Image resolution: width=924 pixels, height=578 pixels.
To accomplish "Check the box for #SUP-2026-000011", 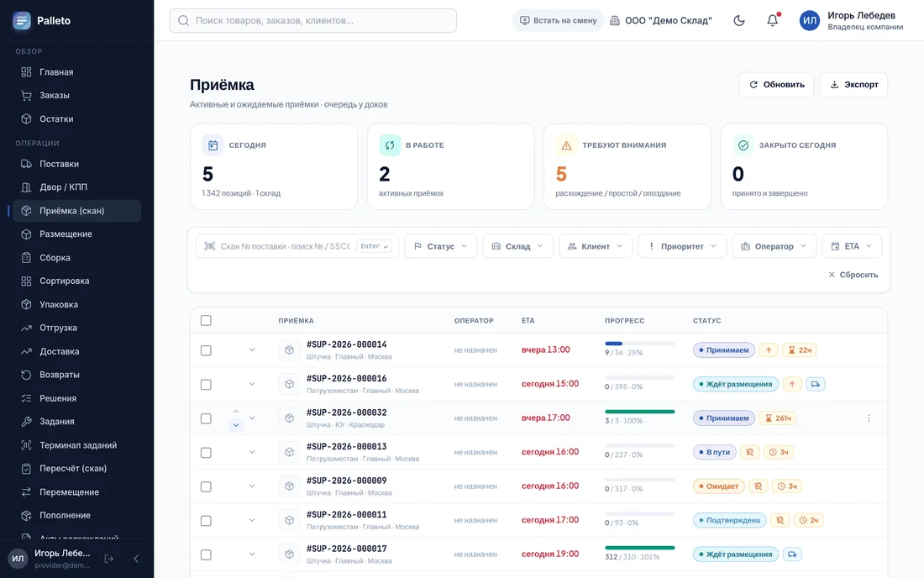I will coord(206,521).
